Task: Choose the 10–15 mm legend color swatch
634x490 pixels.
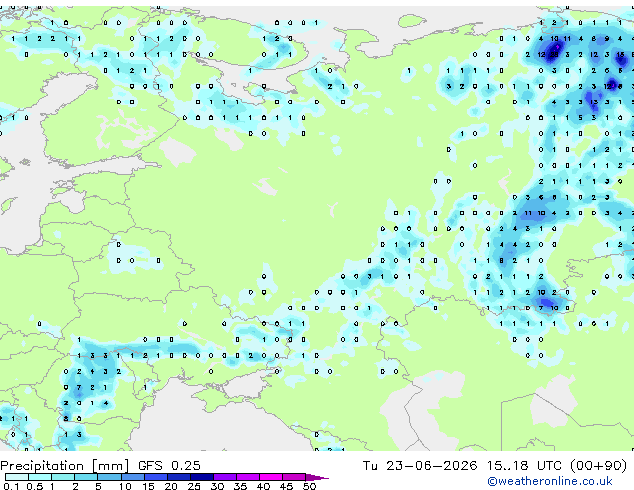Action: 132,477
